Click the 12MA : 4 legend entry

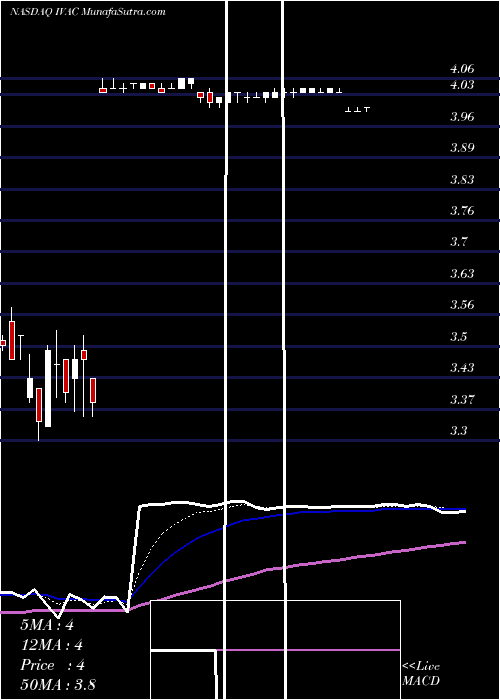tap(52, 645)
